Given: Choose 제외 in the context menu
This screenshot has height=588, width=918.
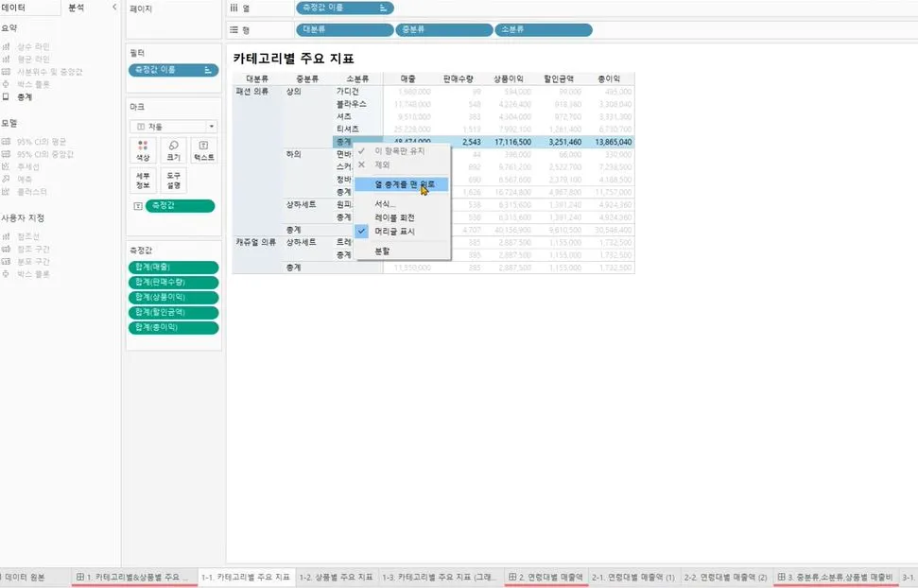Looking at the screenshot, I should click(402, 165).
